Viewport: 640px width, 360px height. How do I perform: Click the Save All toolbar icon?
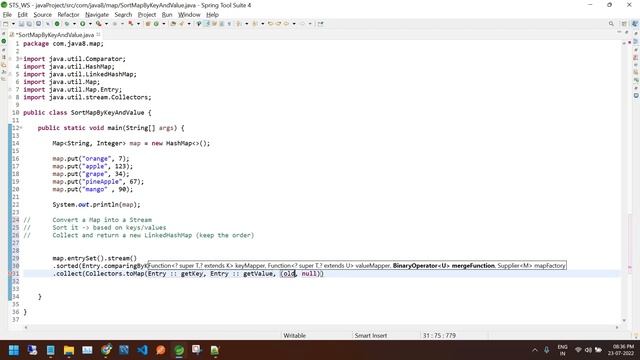[x=29, y=24]
